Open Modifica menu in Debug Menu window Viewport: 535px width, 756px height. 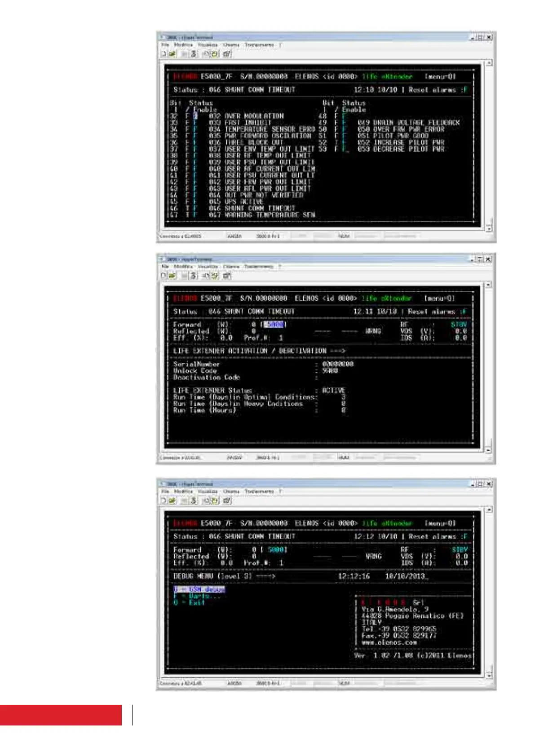(183, 492)
